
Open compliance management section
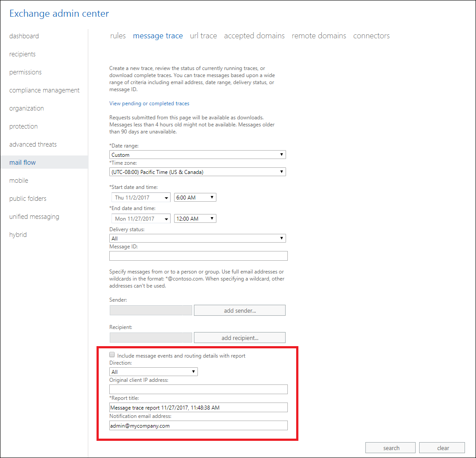(x=45, y=90)
